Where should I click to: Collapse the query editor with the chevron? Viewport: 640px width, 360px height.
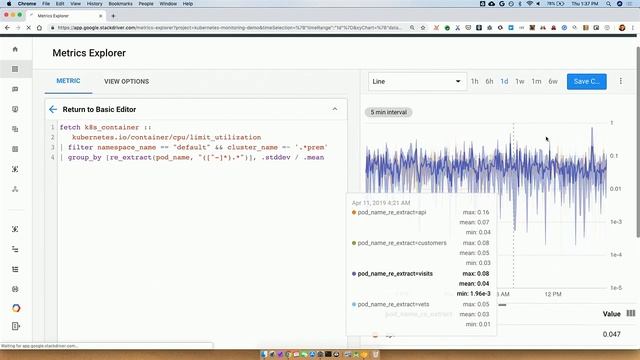335,109
